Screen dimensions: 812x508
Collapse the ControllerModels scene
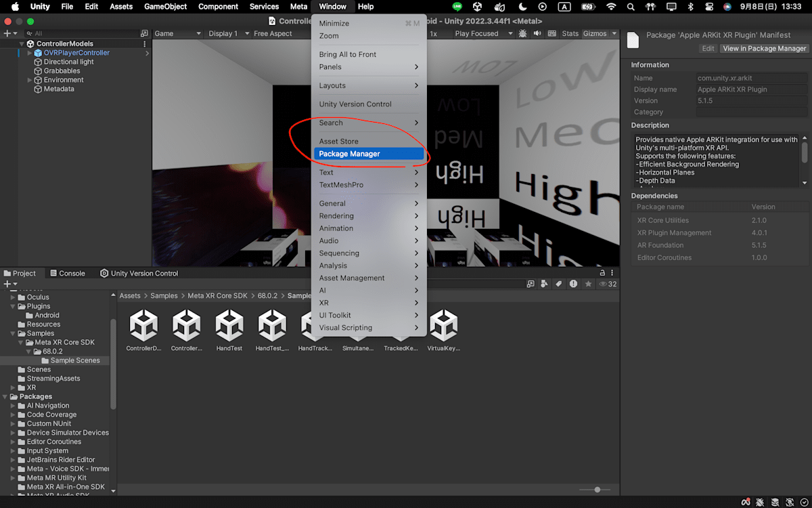(x=22, y=44)
